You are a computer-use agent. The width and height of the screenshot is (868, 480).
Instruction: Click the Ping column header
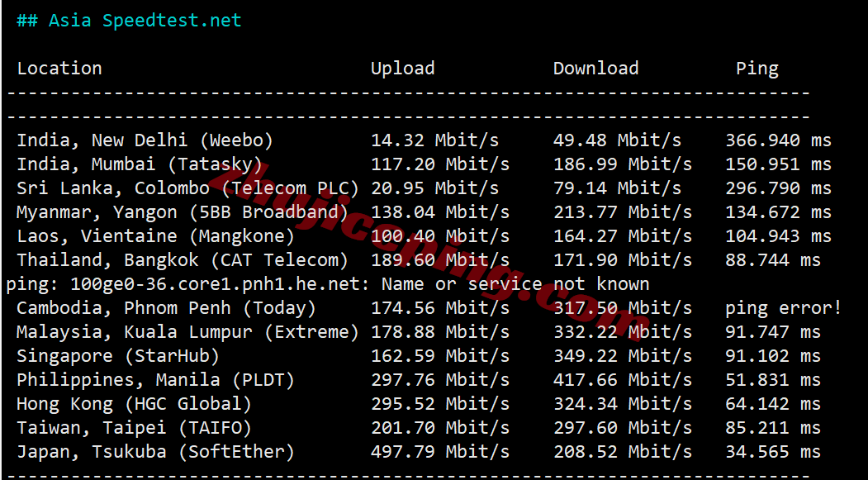click(757, 69)
